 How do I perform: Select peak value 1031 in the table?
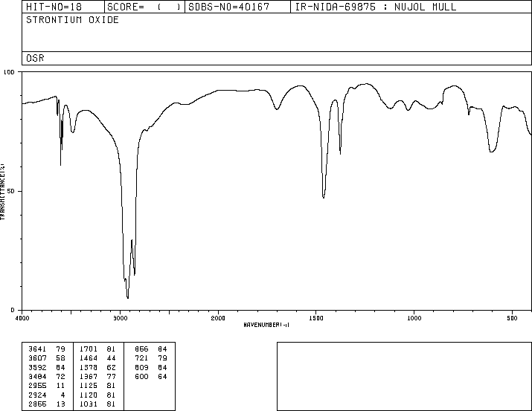(89, 404)
